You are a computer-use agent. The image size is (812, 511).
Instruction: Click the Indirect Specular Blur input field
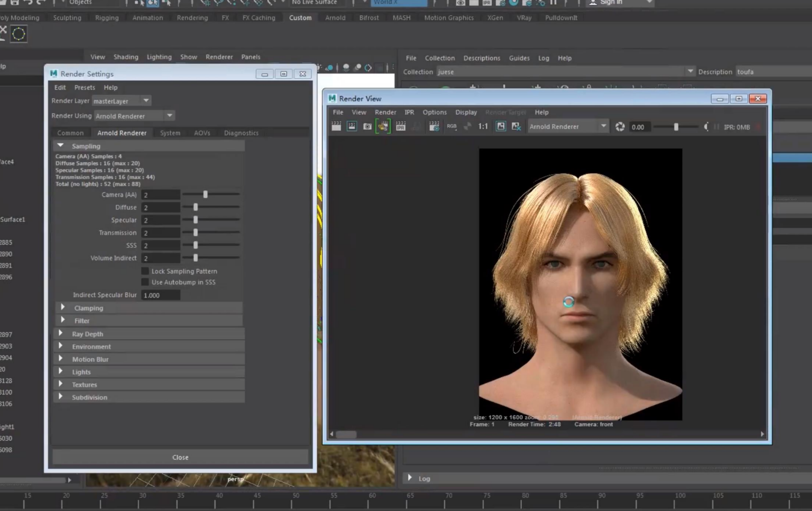point(160,295)
